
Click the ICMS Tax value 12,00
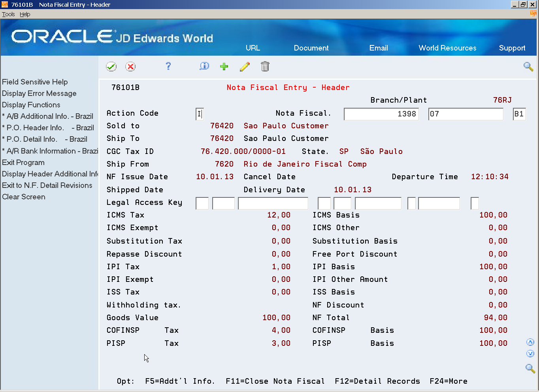(279, 215)
